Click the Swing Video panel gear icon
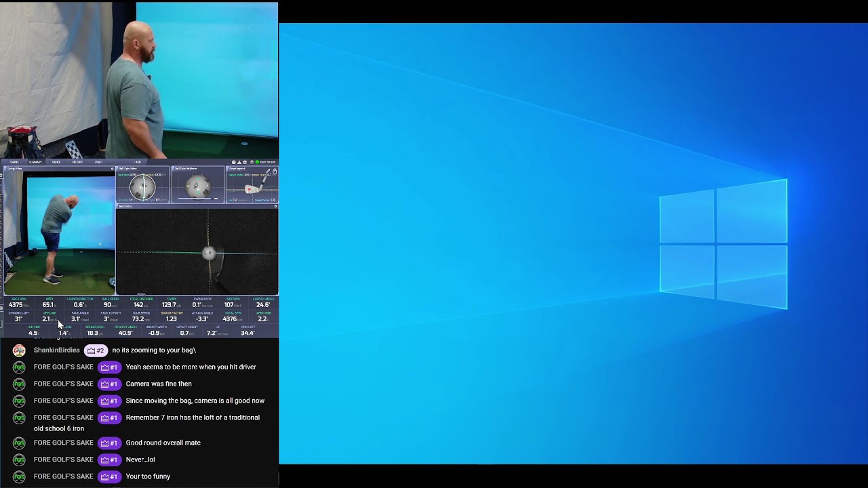The image size is (868, 488). coord(112,169)
